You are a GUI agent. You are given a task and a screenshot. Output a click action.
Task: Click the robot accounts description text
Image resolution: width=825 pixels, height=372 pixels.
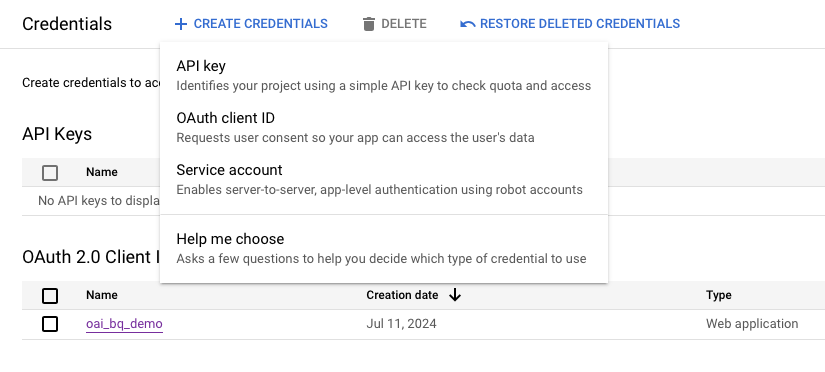tap(379, 189)
